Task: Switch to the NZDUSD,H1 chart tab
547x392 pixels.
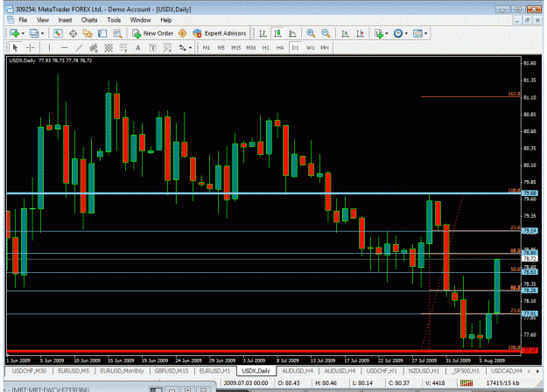Action: [x=424, y=371]
